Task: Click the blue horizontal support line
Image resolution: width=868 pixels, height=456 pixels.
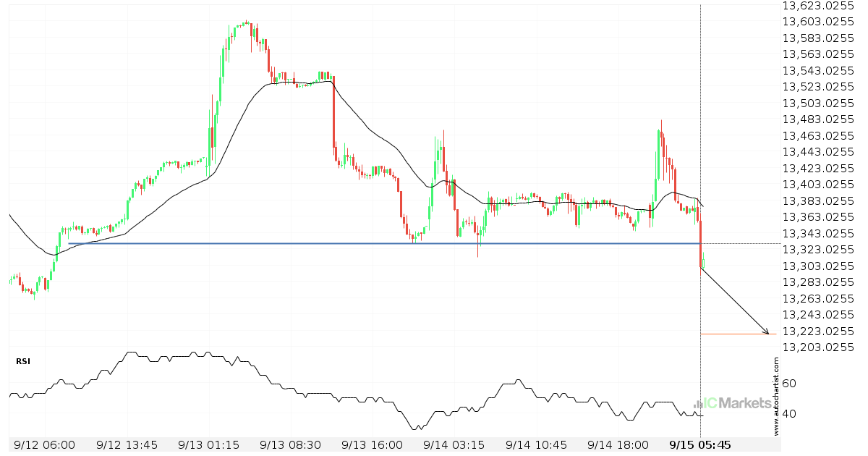Action: [x=384, y=243]
